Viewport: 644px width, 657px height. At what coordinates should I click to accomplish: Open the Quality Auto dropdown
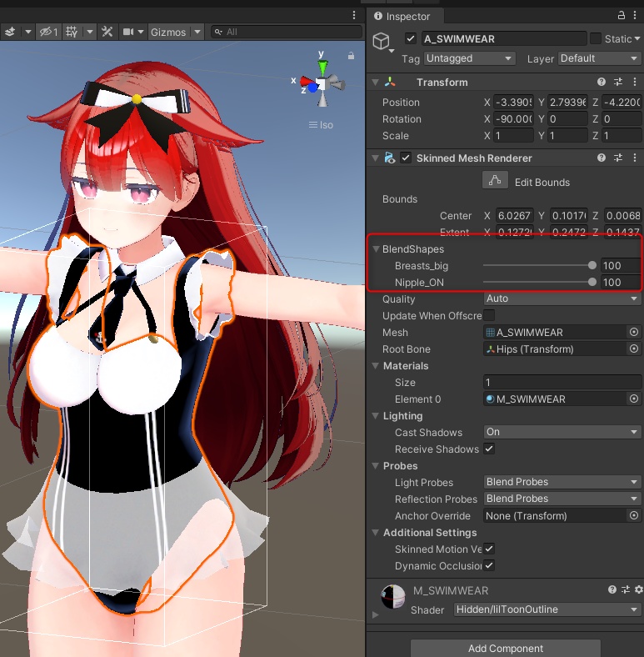click(562, 298)
